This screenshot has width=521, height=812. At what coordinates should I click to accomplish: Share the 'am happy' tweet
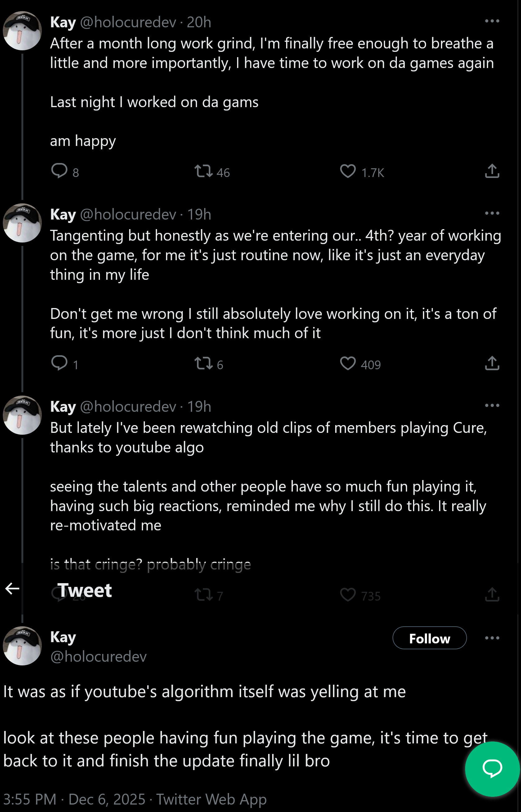point(492,171)
